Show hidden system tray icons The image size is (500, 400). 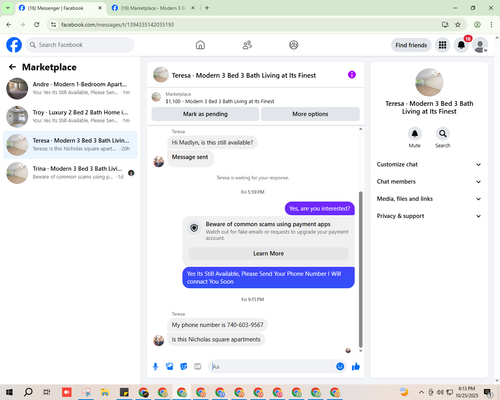tap(421, 392)
